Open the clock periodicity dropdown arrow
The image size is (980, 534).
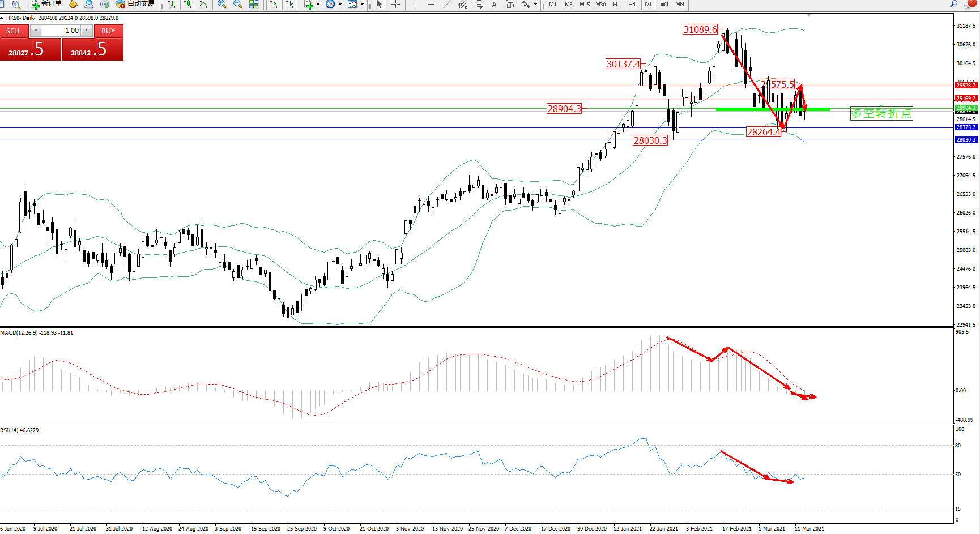coord(340,5)
